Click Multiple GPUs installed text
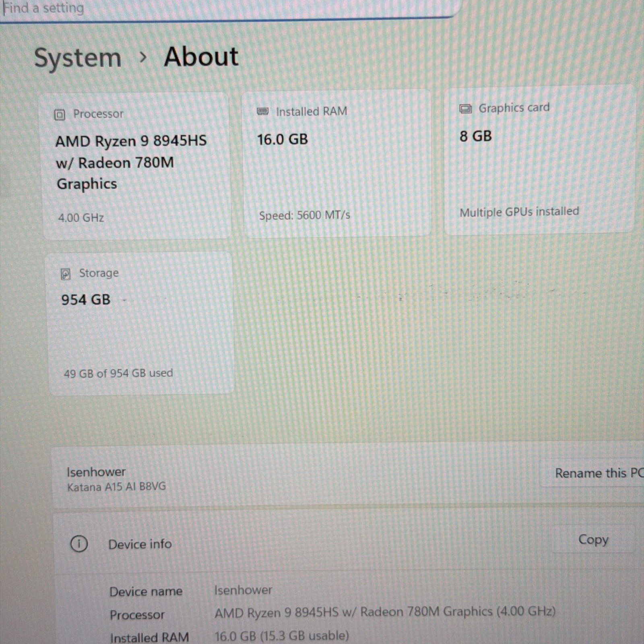Screen dimensions: 644x644 [519, 212]
